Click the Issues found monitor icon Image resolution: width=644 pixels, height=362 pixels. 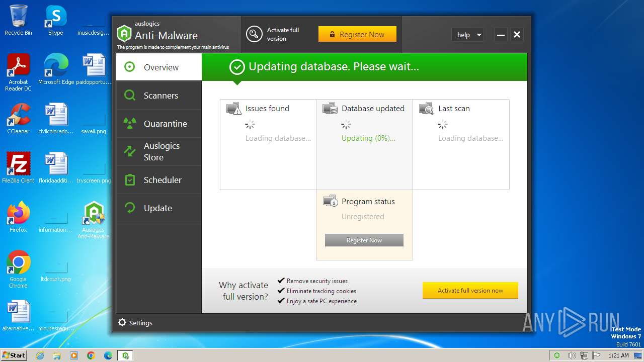[x=233, y=108]
